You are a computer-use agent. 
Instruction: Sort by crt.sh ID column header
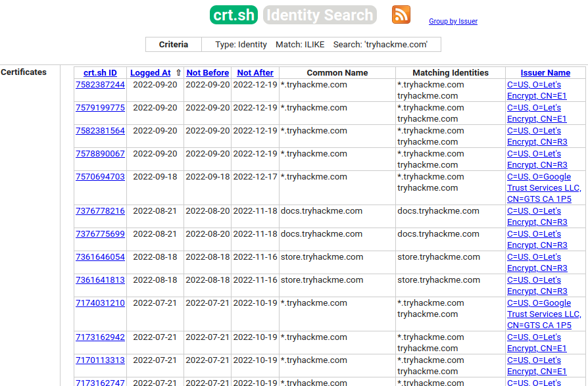(100, 73)
